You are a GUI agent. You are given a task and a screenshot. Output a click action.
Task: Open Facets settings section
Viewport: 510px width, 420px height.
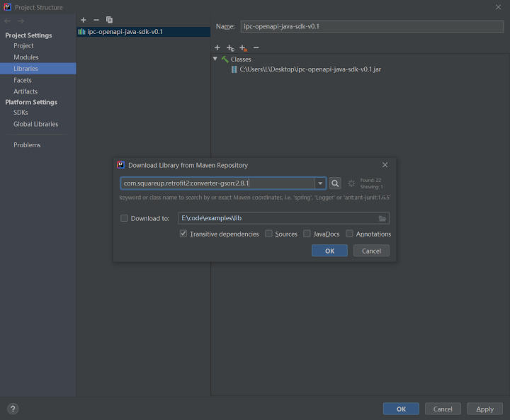23,80
